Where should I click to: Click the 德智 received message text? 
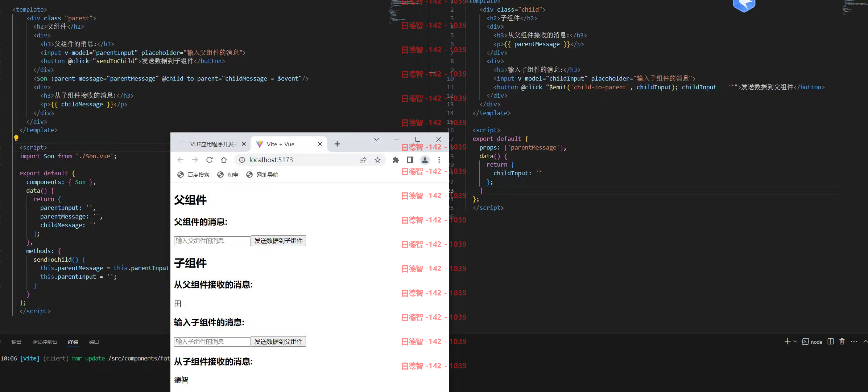coord(181,380)
